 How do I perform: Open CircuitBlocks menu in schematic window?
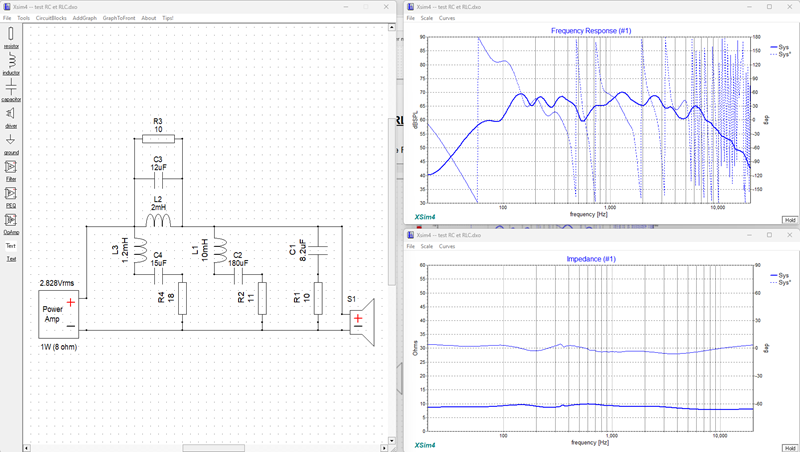pos(51,18)
